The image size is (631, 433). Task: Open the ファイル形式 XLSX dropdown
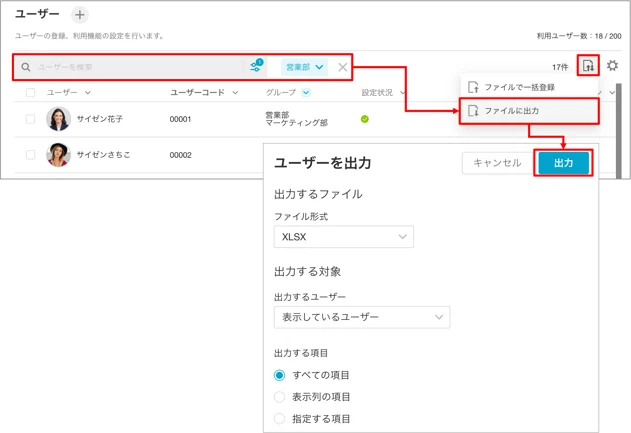coord(344,237)
